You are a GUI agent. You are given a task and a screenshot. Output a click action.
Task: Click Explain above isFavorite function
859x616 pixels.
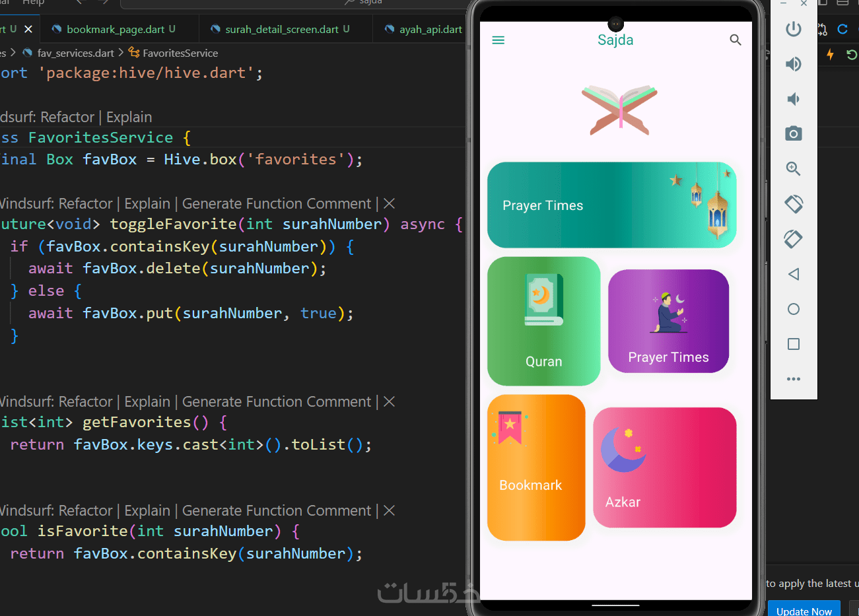point(147,510)
